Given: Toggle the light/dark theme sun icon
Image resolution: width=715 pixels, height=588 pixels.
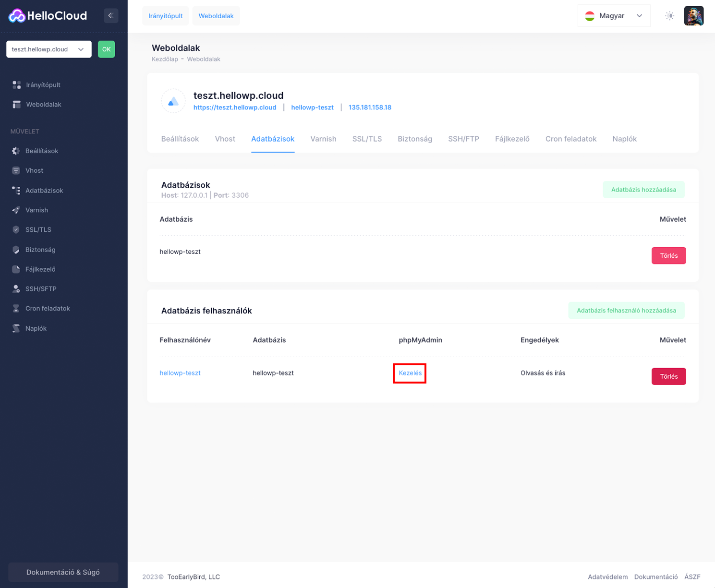Looking at the screenshot, I should [x=670, y=16].
